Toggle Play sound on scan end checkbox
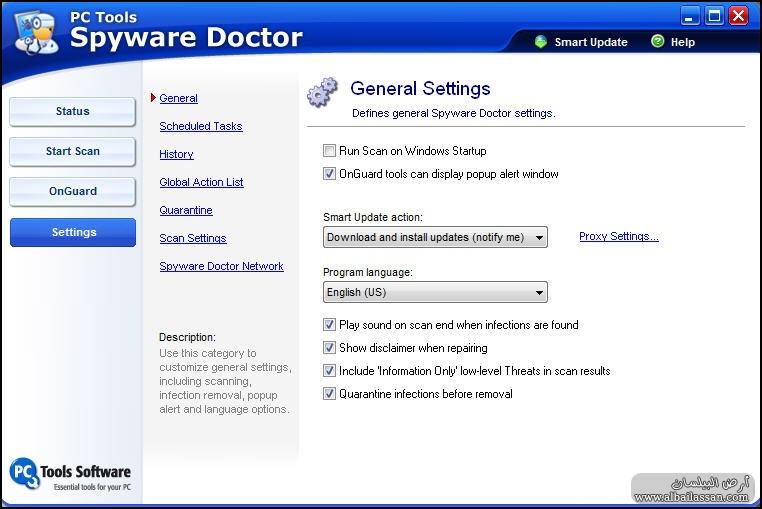 click(x=329, y=324)
